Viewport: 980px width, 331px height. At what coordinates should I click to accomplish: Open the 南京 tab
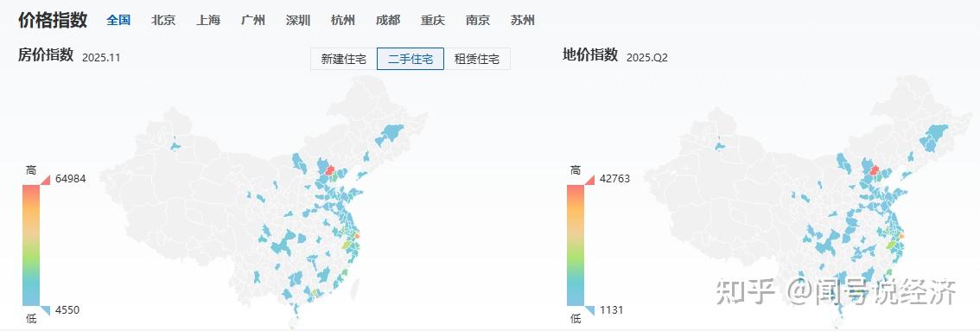click(x=478, y=20)
